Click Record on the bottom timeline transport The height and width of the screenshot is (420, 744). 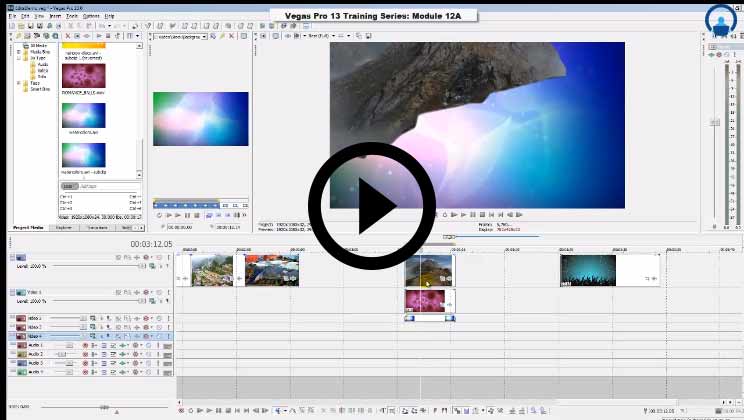(x=181, y=411)
